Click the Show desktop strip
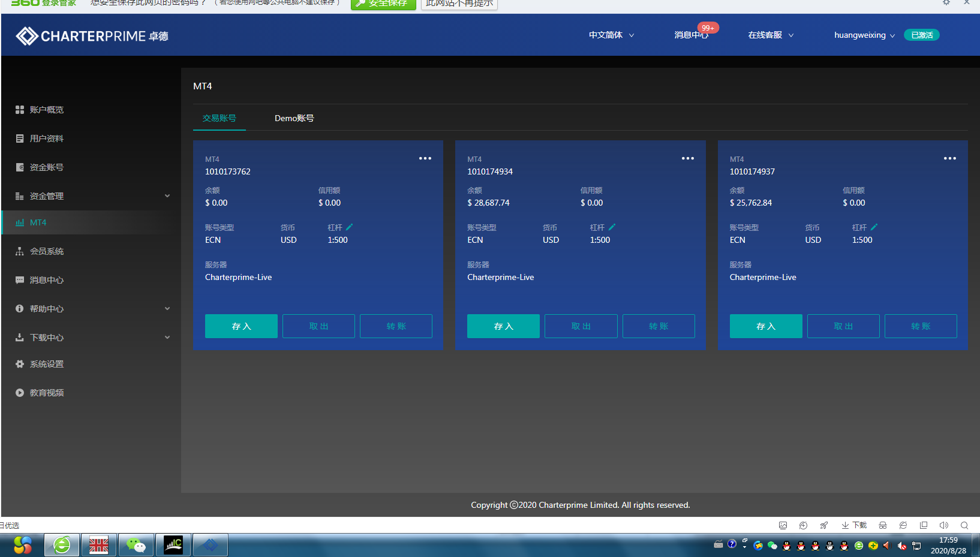The height and width of the screenshot is (557, 980). pyautogui.click(x=976, y=545)
